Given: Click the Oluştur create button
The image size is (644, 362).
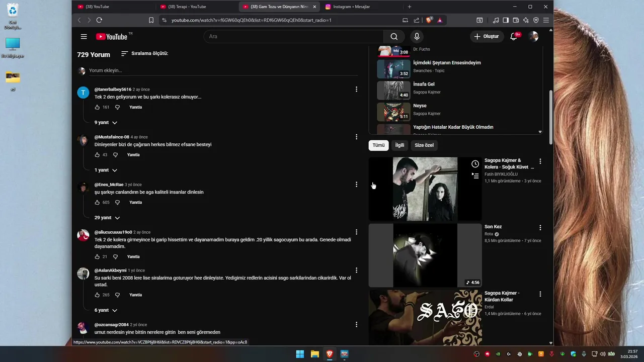Looking at the screenshot, I should point(487,36).
